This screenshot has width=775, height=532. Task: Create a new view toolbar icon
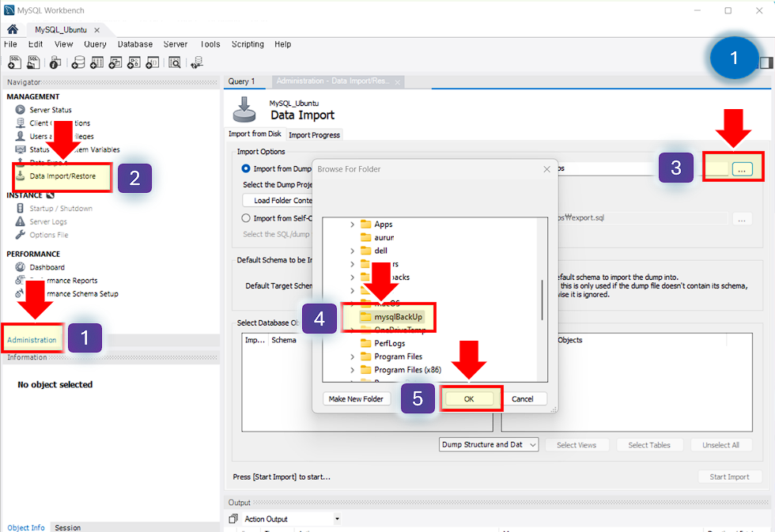coord(115,62)
